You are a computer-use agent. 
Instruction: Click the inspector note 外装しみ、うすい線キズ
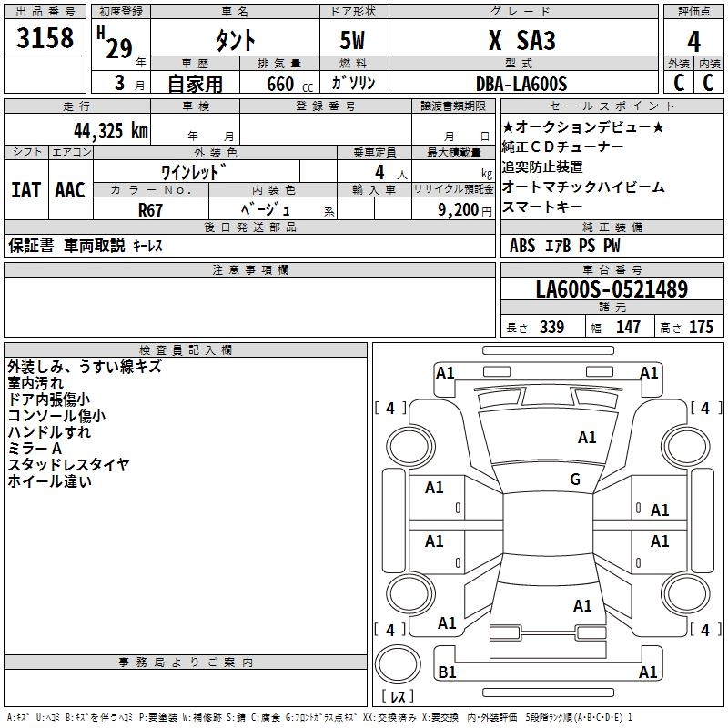point(85,367)
